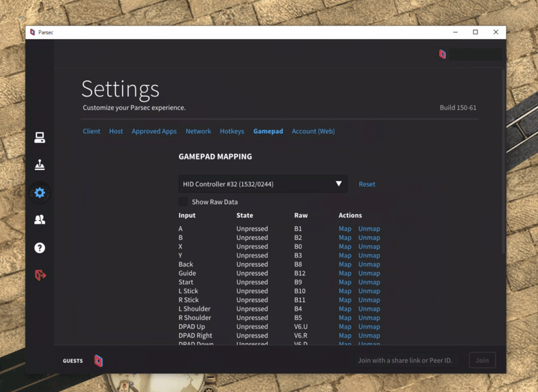The height and width of the screenshot is (392, 538).
Task: Click the Parsec account logo at top right
Action: click(443, 54)
